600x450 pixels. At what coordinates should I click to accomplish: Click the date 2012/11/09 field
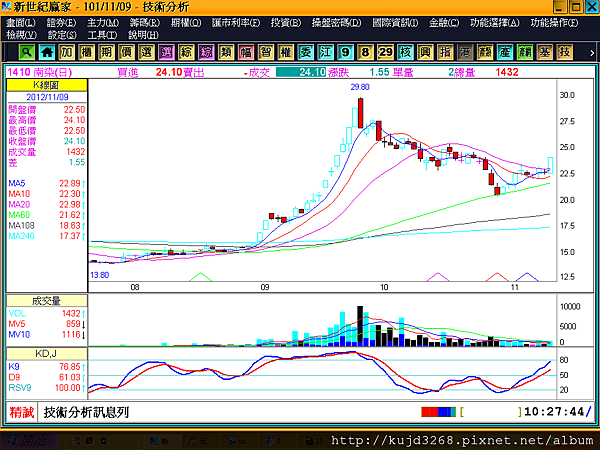click(x=47, y=97)
